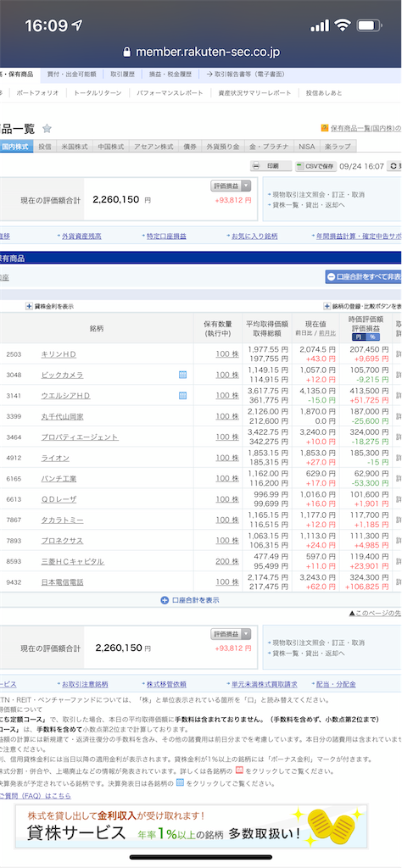Viewport: 402px width, 868px height.
Task: Open the プロパティエージェント stock link
Action: 80,437
